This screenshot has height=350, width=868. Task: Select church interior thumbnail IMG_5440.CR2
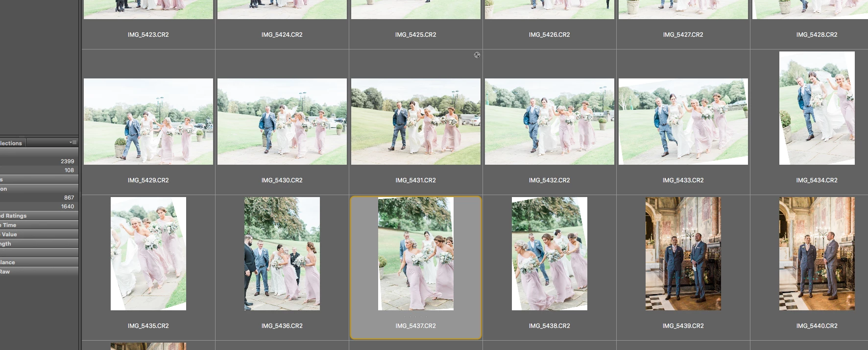(x=817, y=253)
